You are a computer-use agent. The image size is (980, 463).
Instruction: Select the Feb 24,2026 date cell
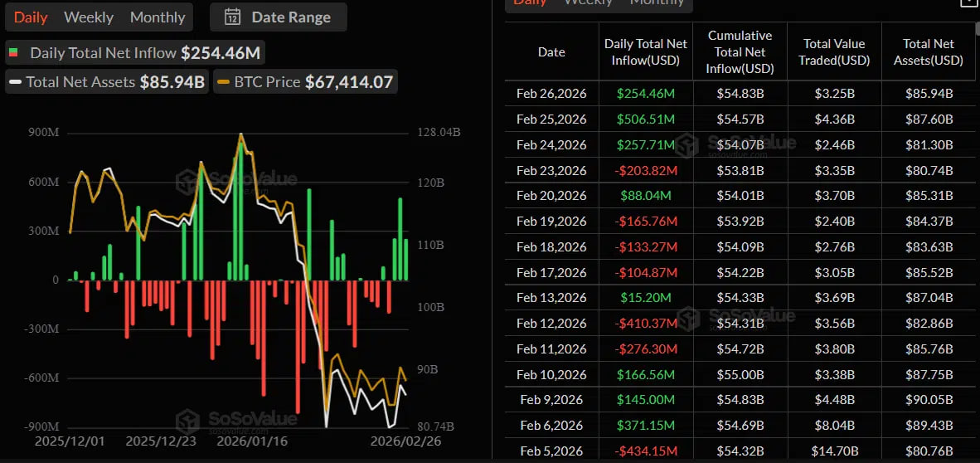click(x=551, y=144)
